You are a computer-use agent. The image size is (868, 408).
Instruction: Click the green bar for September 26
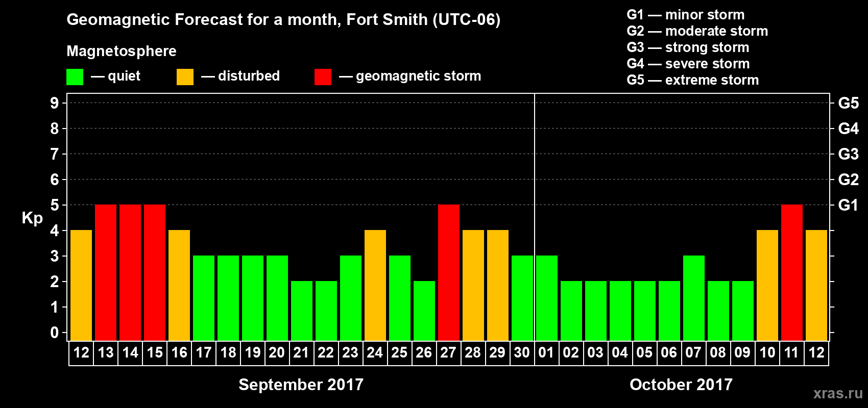tap(424, 311)
